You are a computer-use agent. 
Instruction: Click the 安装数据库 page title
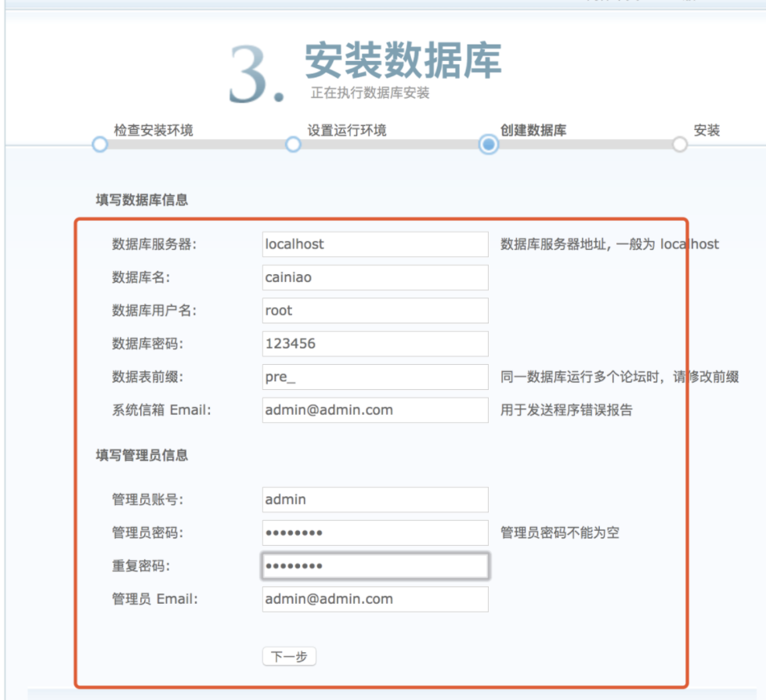click(403, 60)
